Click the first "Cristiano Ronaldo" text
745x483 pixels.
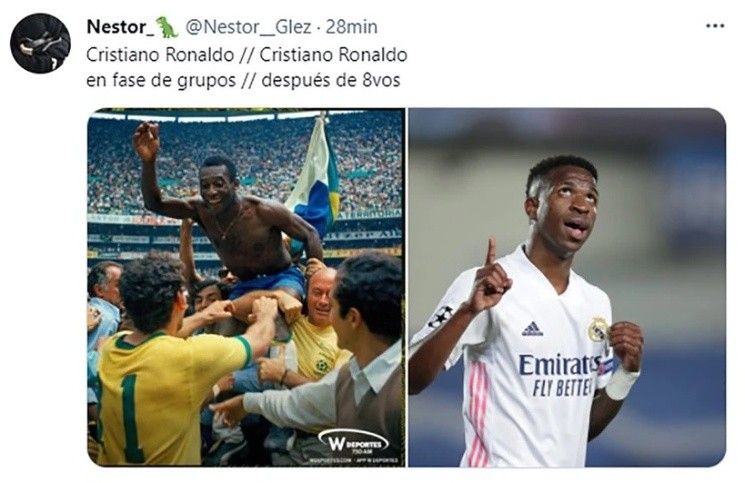pyautogui.click(x=160, y=55)
